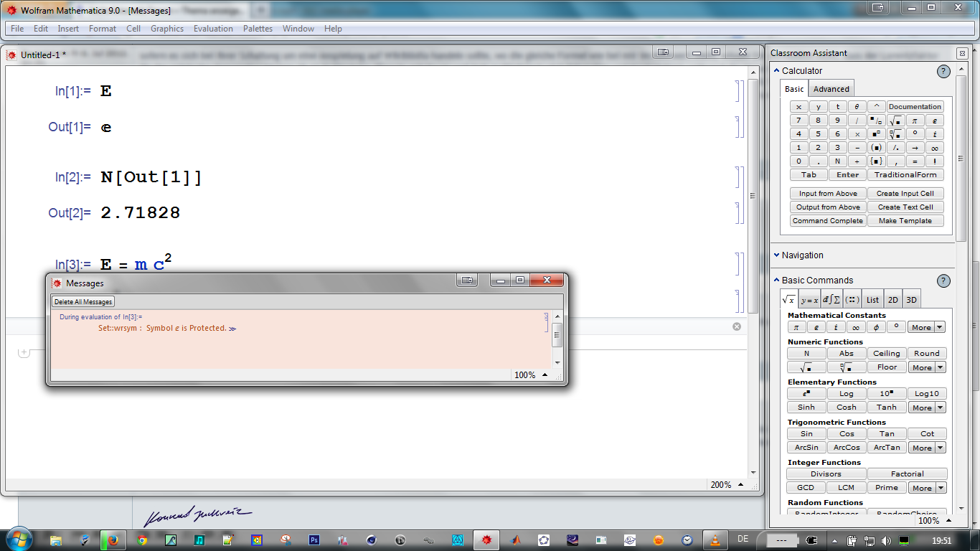980x551 pixels.
Task: Insert curly braces template in Calculator
Action: click(x=876, y=161)
